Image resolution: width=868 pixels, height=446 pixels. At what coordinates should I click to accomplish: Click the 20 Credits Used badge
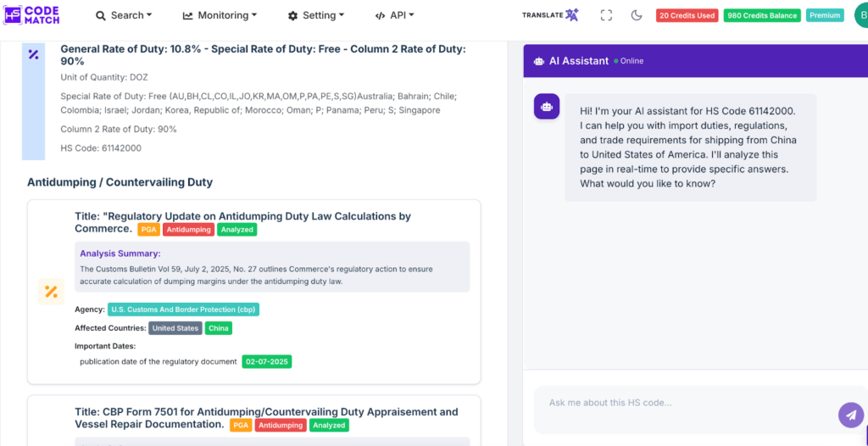point(687,15)
